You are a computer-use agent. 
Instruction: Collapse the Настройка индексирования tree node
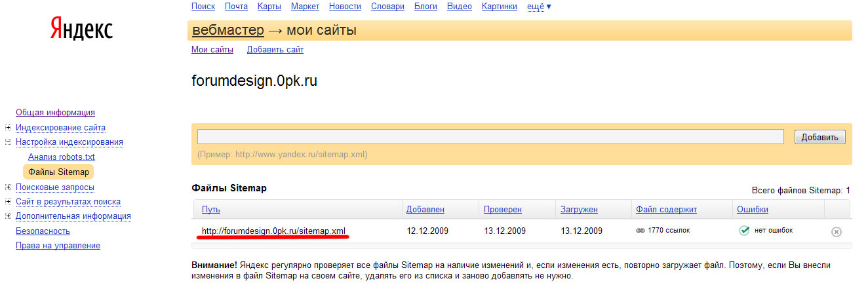click(8, 142)
